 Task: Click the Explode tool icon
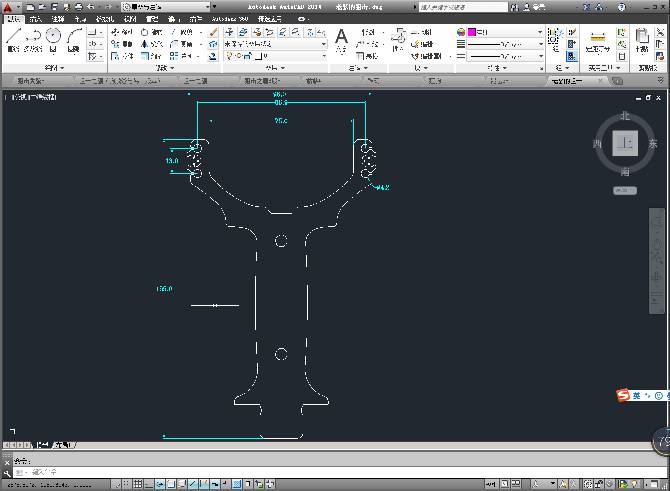213,44
